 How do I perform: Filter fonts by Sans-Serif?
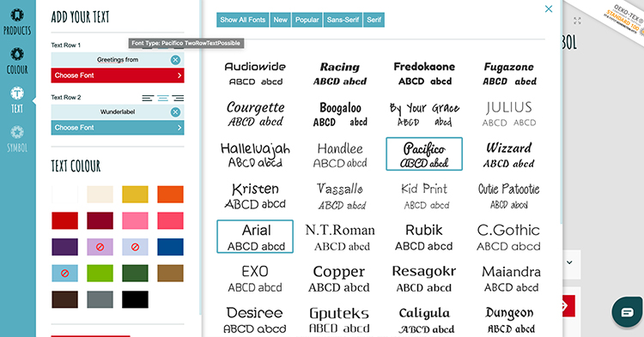[x=343, y=20]
